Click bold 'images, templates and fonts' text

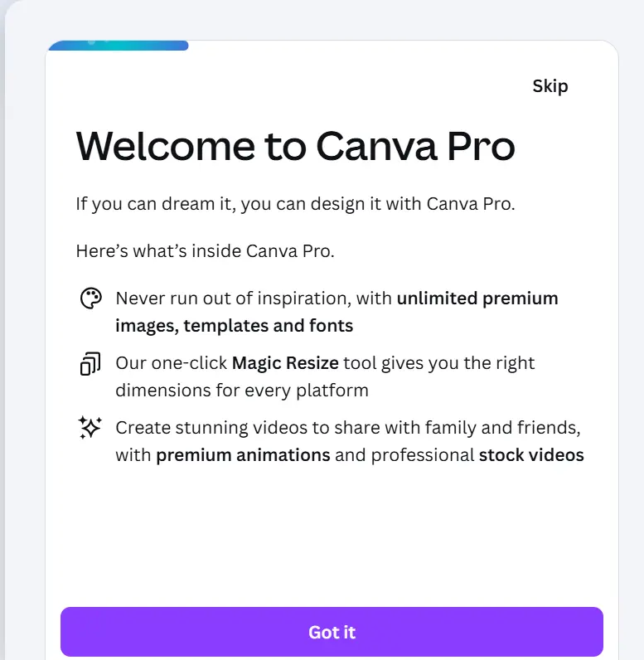(235, 326)
